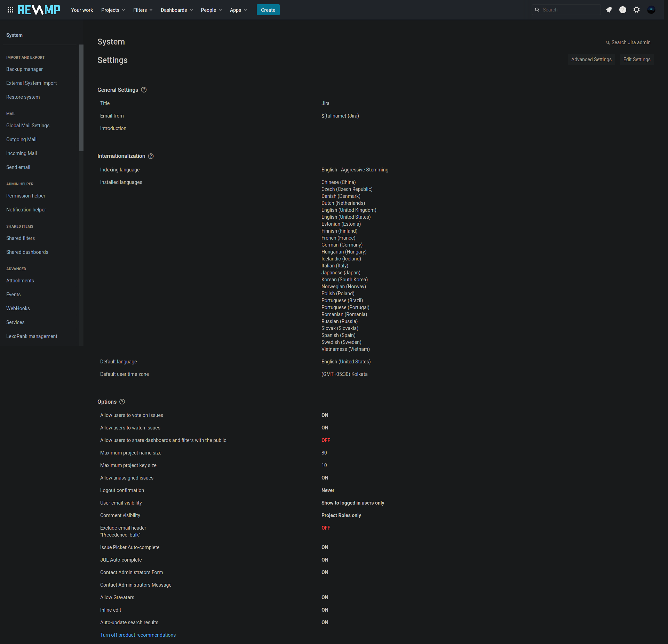This screenshot has height=644, width=668.
Task: Open Services page
Action: click(15, 322)
